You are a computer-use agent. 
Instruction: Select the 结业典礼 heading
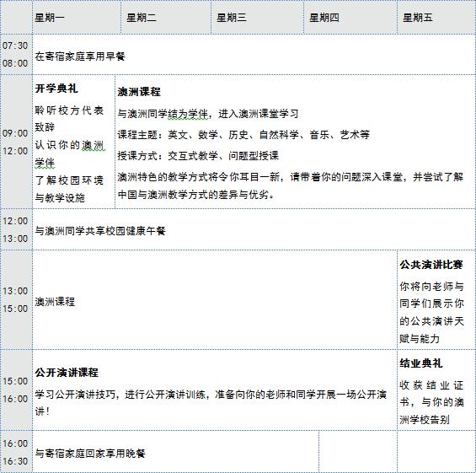pyautogui.click(x=420, y=363)
